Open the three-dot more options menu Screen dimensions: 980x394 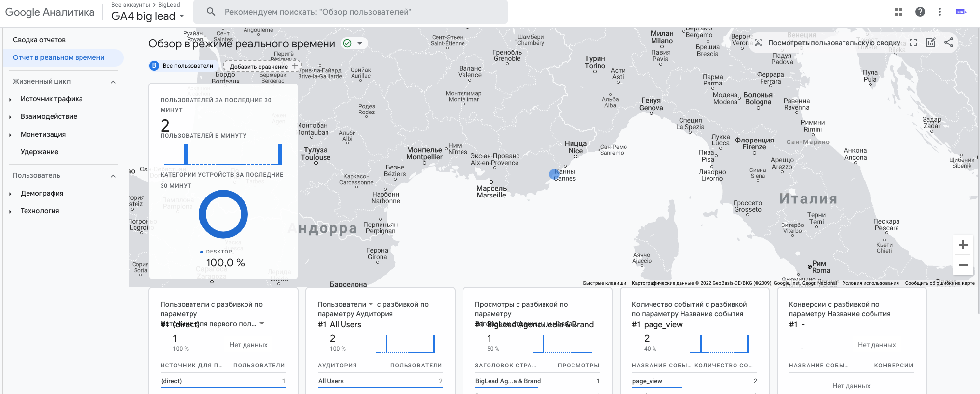tap(940, 12)
